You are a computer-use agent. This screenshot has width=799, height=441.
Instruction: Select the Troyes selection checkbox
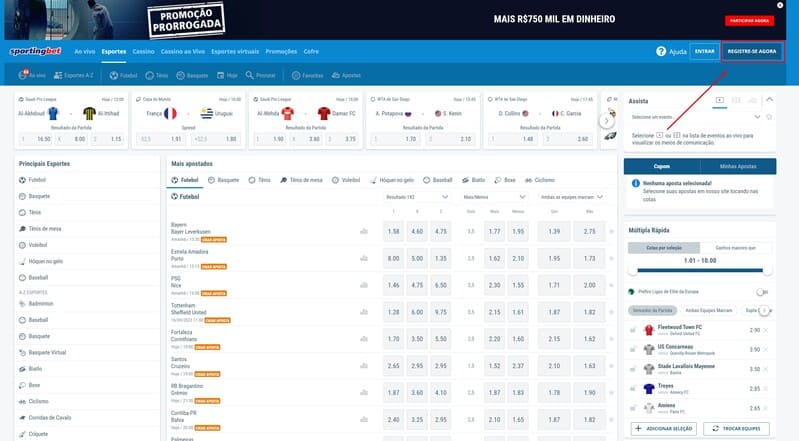[633, 389]
